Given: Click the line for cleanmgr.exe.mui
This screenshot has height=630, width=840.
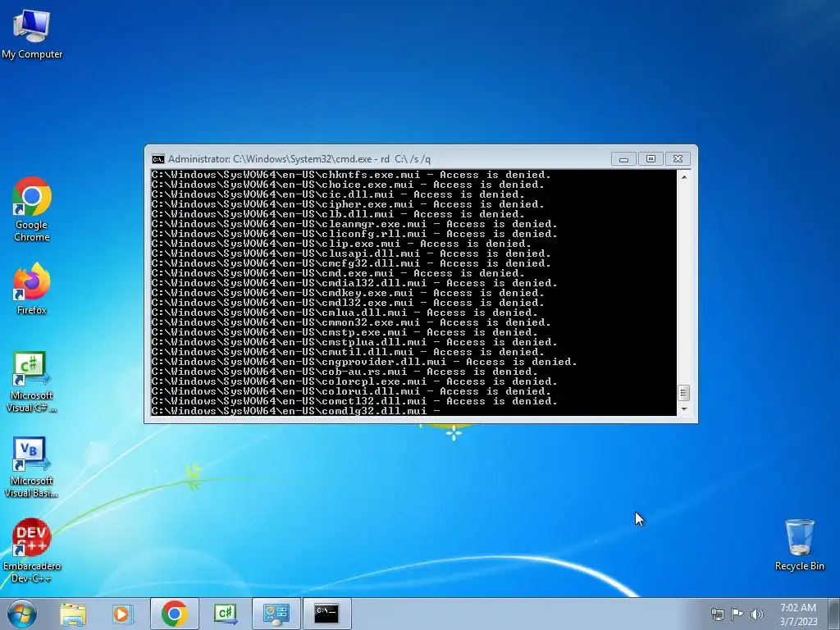Looking at the screenshot, I should point(354,224).
